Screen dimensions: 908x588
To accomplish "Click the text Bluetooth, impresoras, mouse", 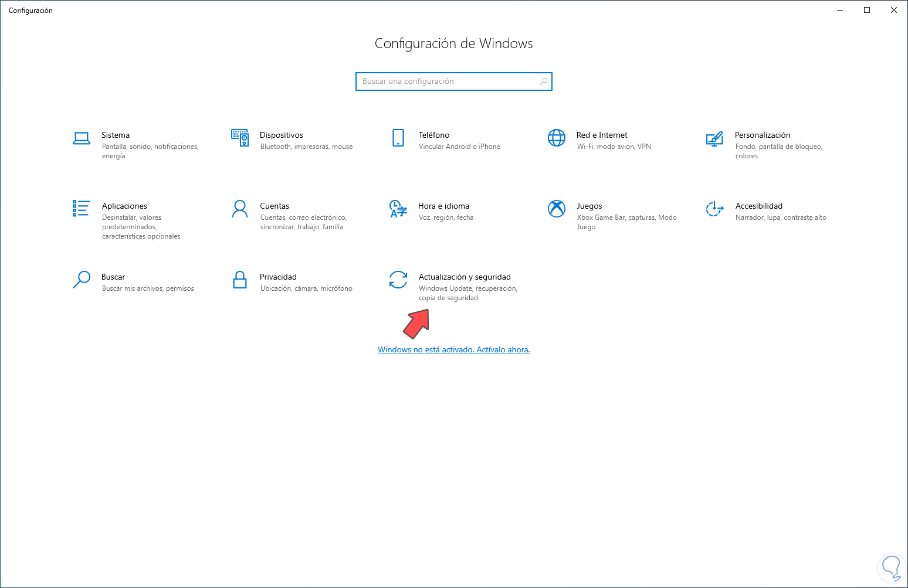I will coord(306,147).
